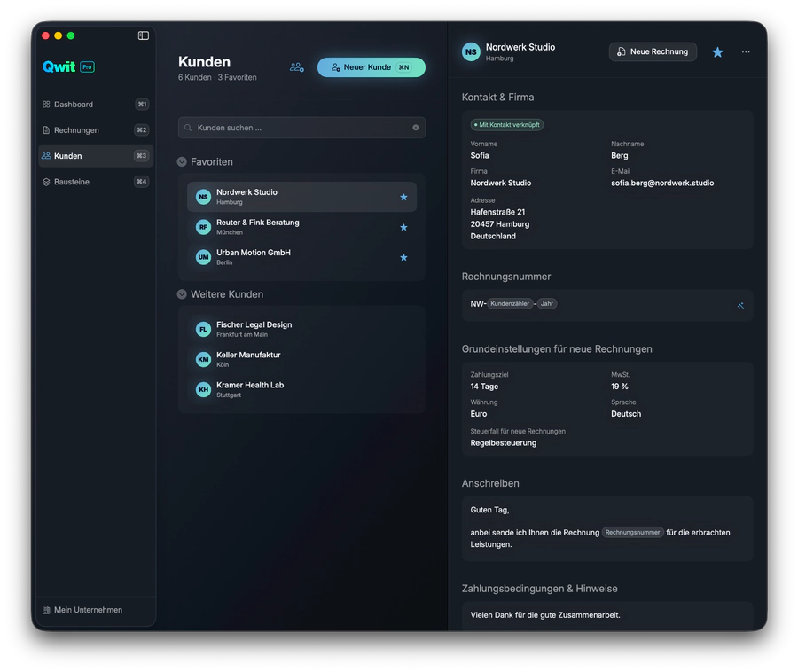Select Kunden in the sidebar
Screen dimensions: 798x672
point(95,156)
